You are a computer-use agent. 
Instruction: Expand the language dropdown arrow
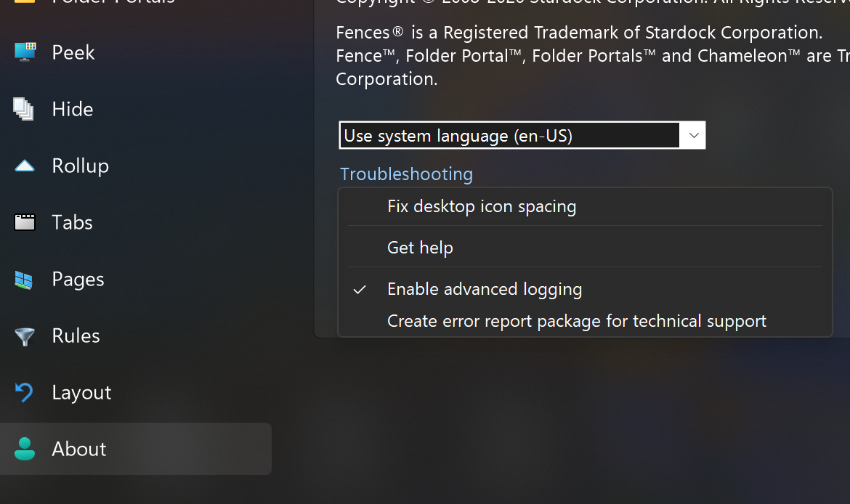click(x=693, y=136)
